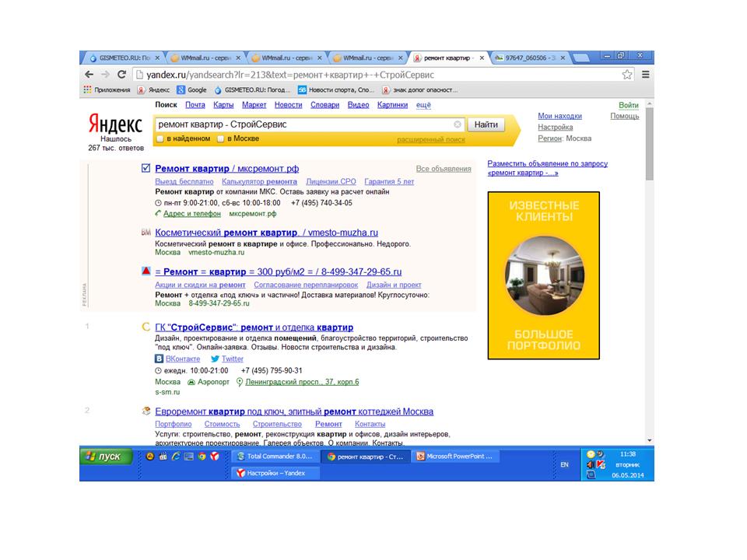747x560 pixels.
Task: Click the СтройСервис result favicon
Action: pyautogui.click(x=146, y=327)
